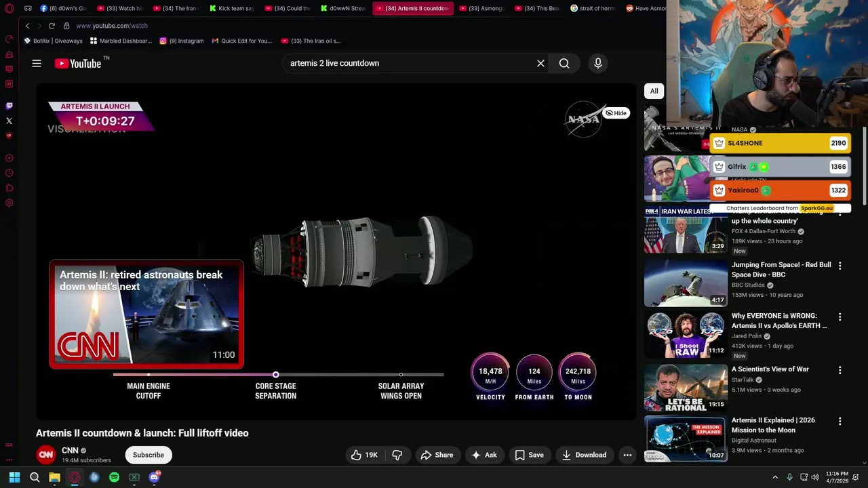Open the Ask AI button

484,455
